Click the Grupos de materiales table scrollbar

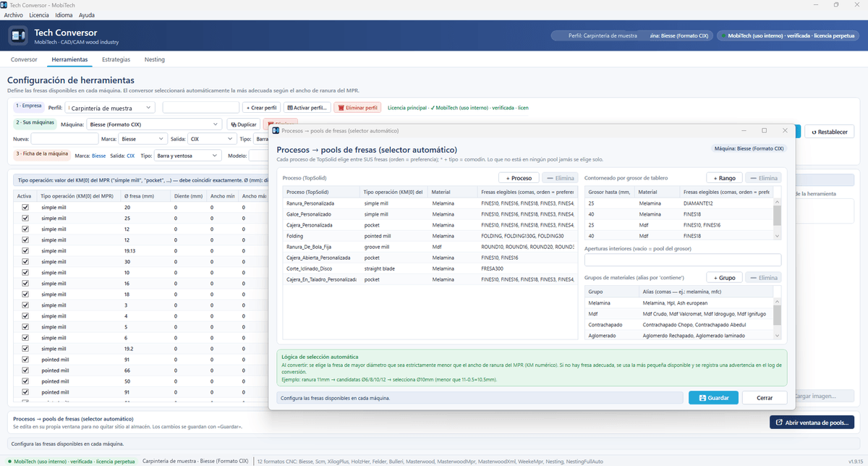(x=778, y=319)
